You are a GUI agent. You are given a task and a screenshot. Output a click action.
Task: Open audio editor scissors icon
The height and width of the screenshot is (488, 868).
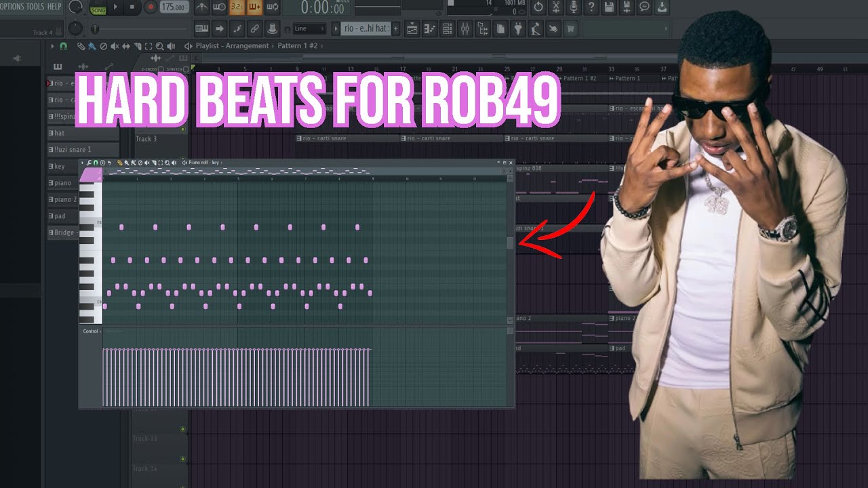[x=556, y=7]
